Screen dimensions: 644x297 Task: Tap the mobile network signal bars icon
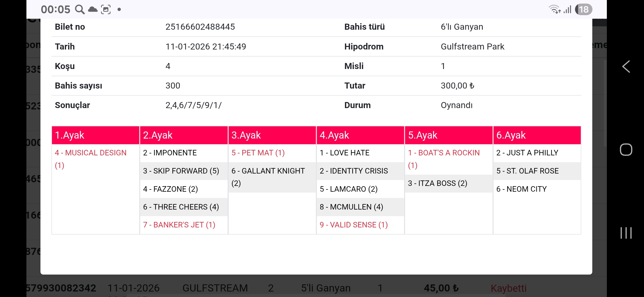click(567, 9)
